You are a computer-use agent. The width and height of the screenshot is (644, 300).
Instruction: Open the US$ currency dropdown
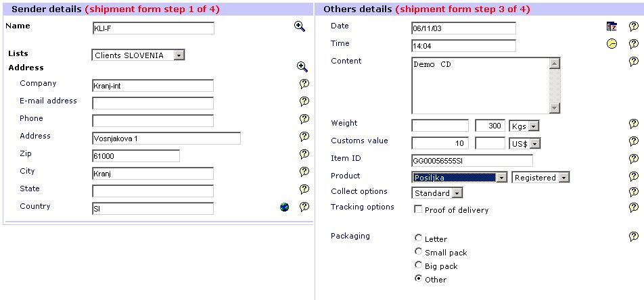(524, 143)
